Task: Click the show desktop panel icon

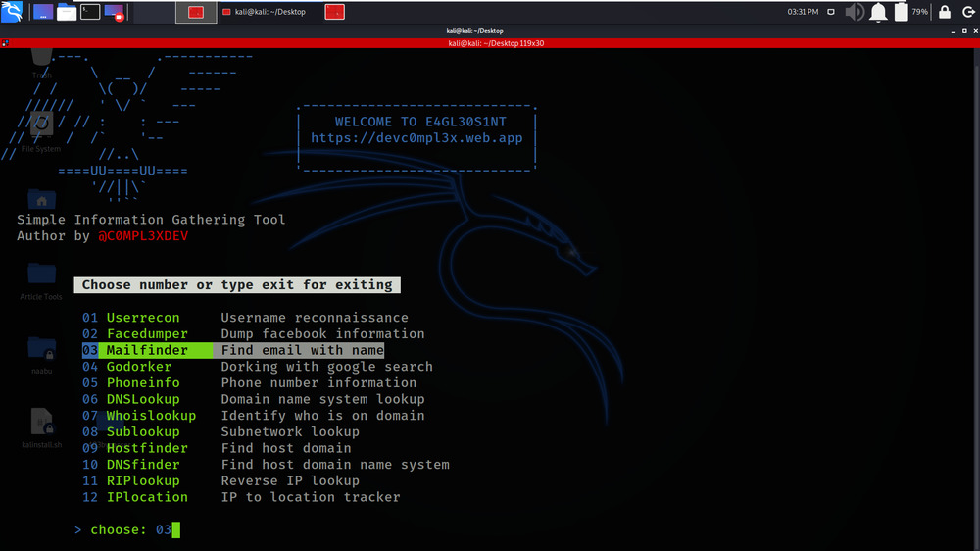Action: coord(43,12)
